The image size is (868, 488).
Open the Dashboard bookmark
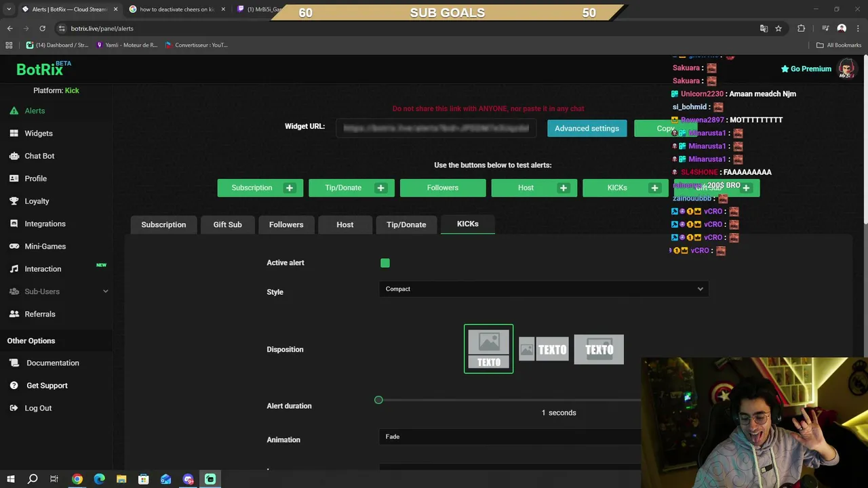pos(57,45)
